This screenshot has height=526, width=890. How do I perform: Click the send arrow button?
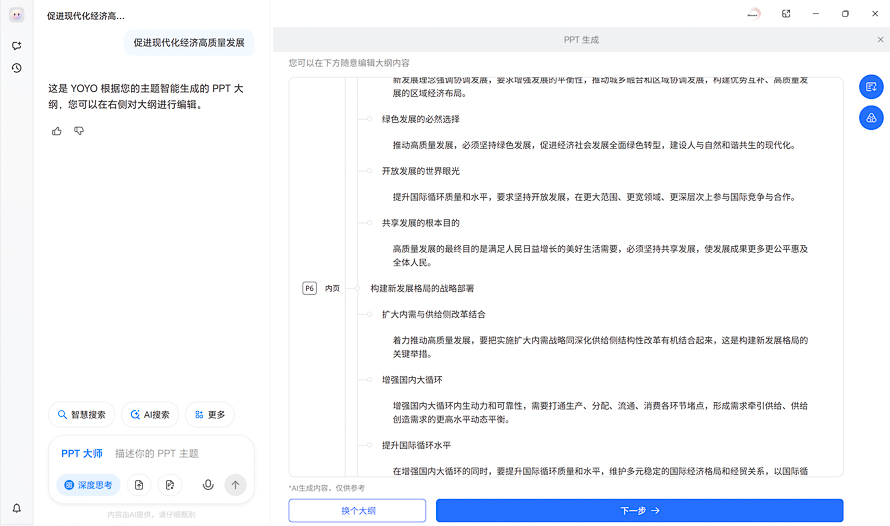click(x=236, y=485)
